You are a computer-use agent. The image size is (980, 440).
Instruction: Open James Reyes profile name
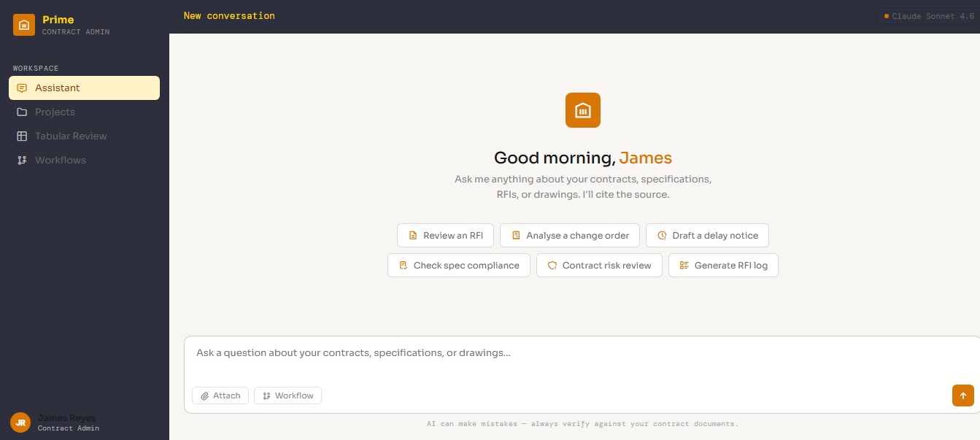point(66,418)
